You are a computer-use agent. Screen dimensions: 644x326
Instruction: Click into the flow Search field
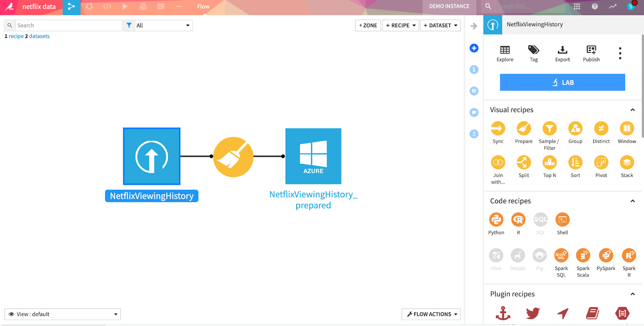[x=68, y=25]
